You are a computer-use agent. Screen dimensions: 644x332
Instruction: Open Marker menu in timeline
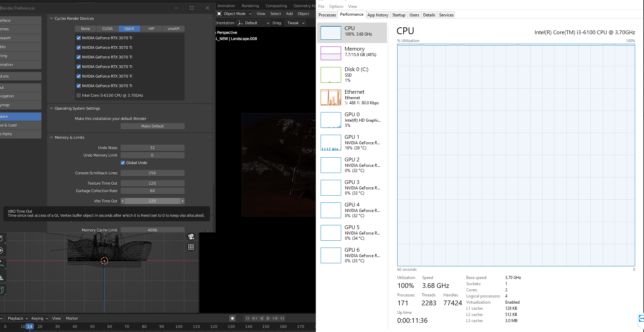pos(72,318)
